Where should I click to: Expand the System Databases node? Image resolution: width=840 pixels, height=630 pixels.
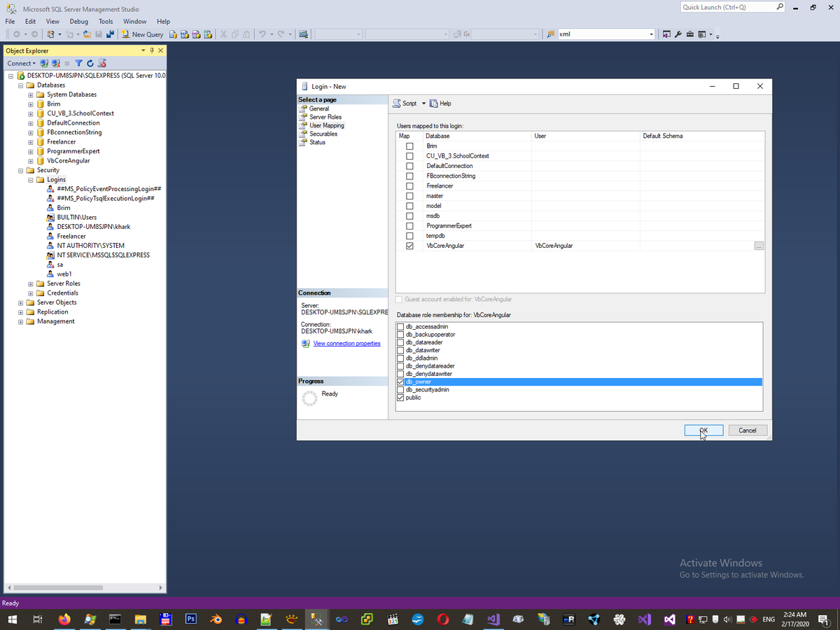[x=31, y=94]
